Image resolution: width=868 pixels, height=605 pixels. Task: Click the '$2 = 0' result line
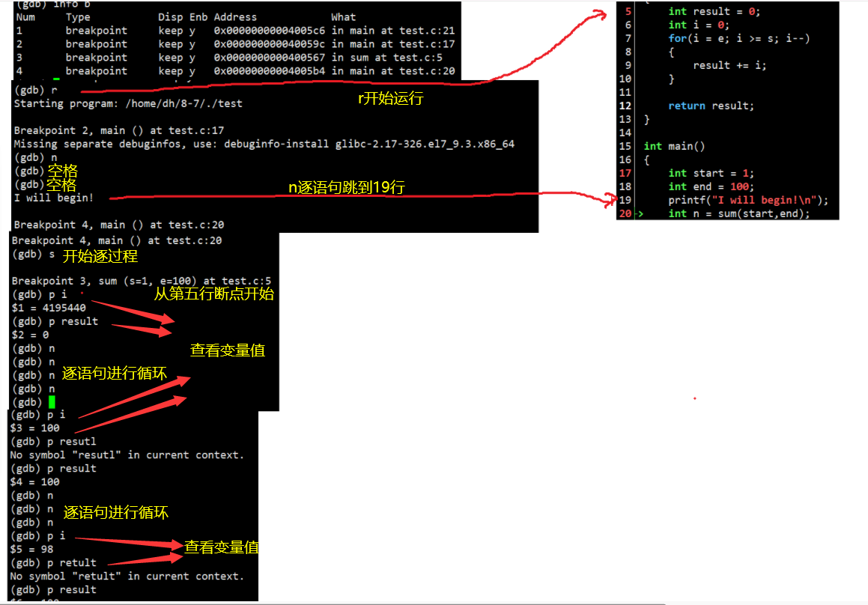[31, 335]
